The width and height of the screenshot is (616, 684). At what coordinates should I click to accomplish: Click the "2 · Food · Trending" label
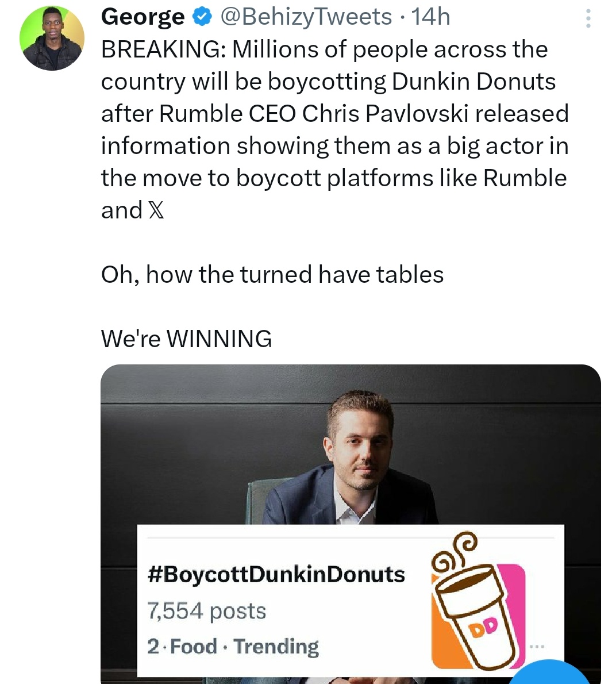click(x=233, y=647)
